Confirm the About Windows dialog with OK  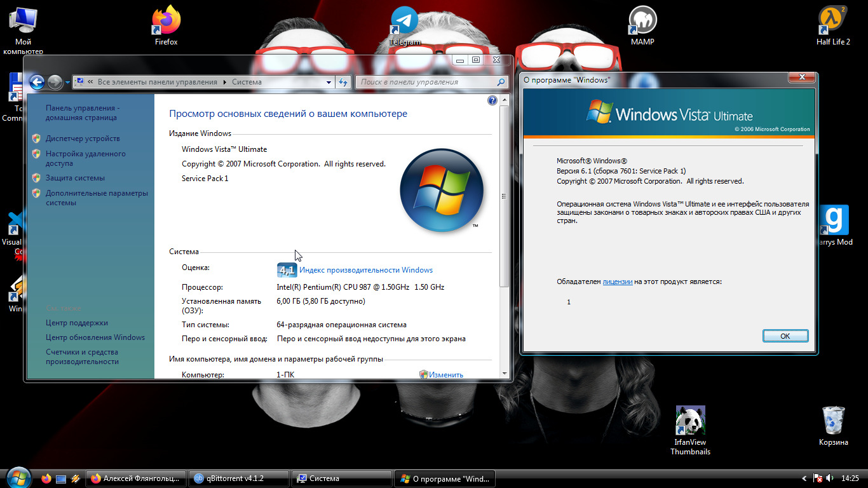(x=785, y=336)
